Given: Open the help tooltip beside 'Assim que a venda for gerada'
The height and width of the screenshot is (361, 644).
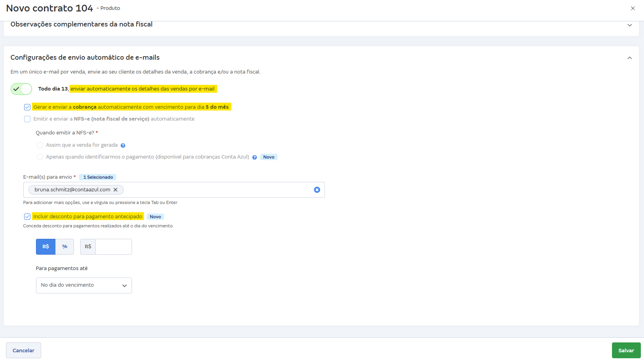Looking at the screenshot, I should tap(123, 145).
